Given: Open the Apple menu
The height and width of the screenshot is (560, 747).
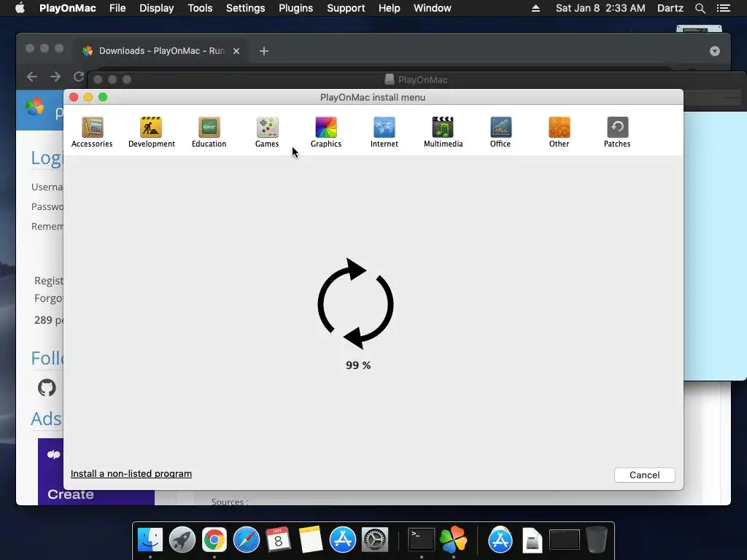Looking at the screenshot, I should [20, 8].
